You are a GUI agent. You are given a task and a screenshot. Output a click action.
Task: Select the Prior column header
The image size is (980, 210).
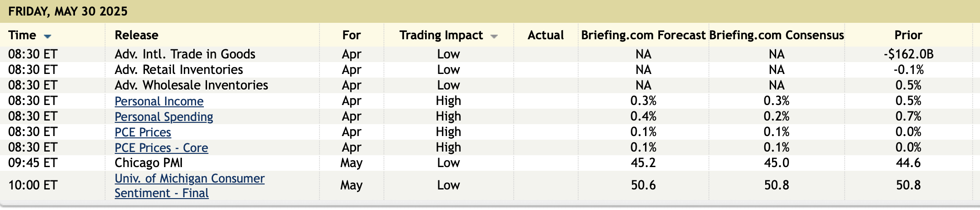(908, 35)
